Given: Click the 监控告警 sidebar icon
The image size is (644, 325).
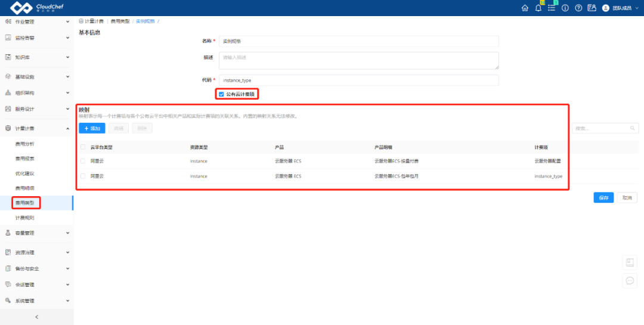Looking at the screenshot, I should [8, 38].
